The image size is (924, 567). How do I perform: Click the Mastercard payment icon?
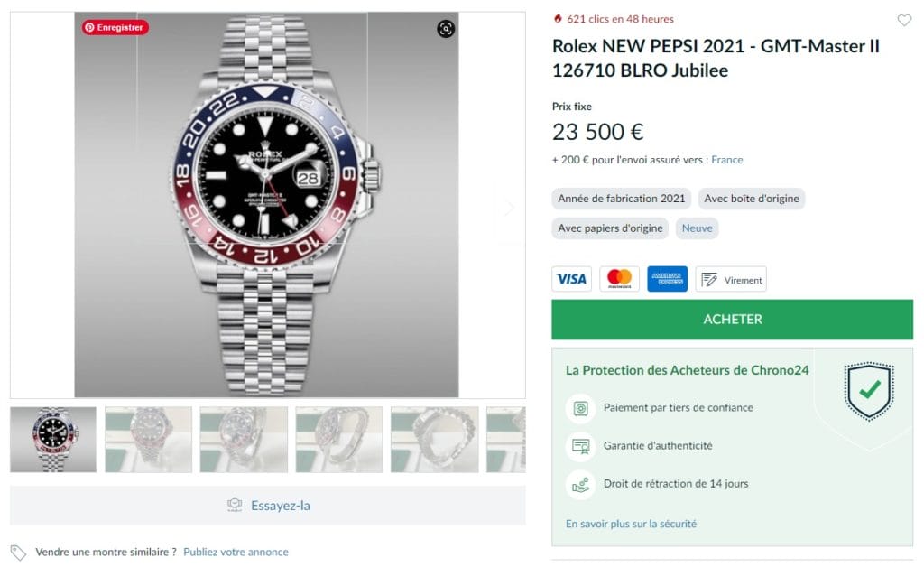coord(619,279)
